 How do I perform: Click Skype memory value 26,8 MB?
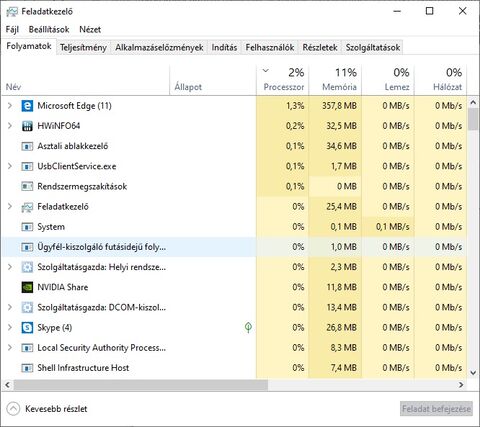[x=341, y=328]
